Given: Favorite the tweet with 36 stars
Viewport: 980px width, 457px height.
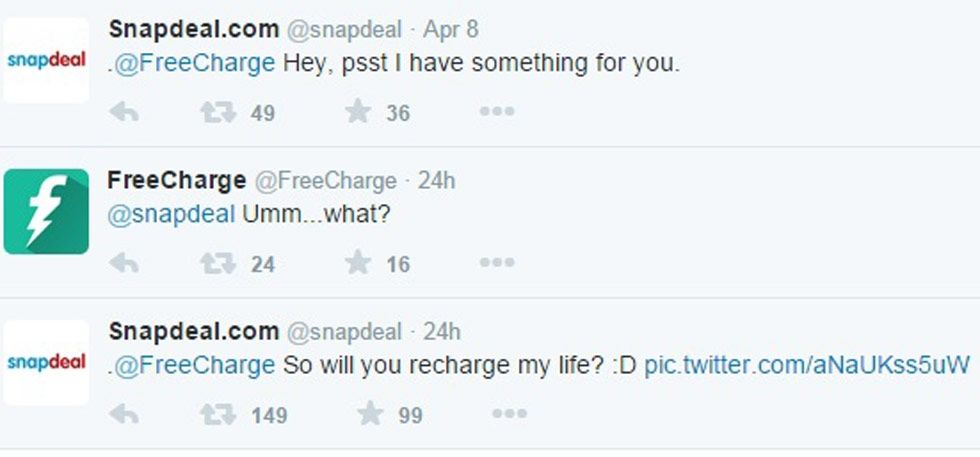Looking at the screenshot, I should click(x=358, y=113).
